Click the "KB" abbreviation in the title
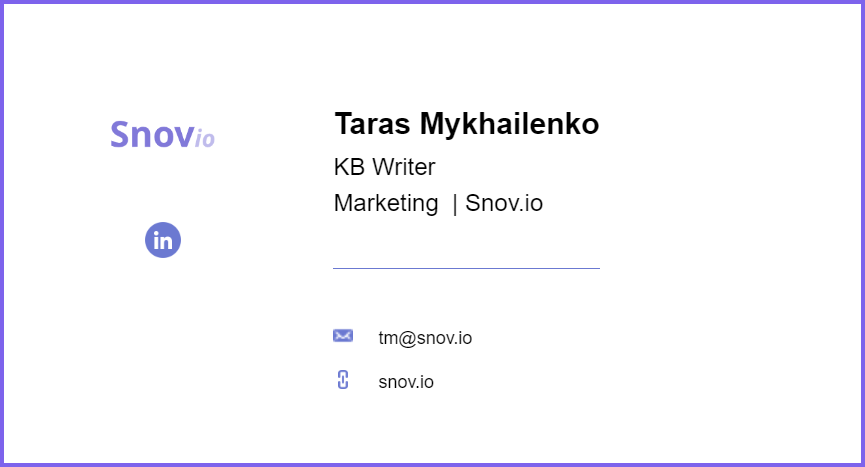 [x=349, y=167]
